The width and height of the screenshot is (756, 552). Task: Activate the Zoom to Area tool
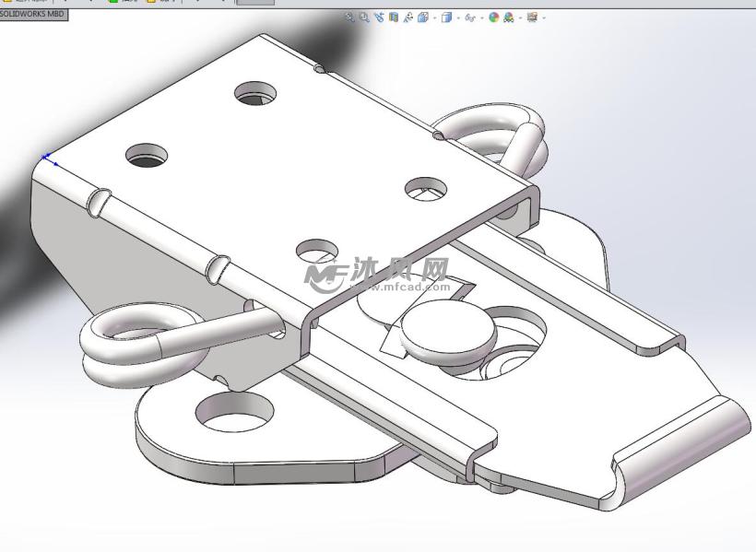364,17
